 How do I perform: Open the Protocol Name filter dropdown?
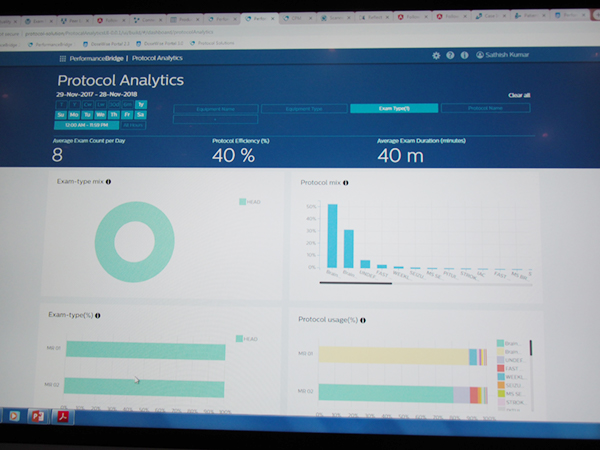click(485, 108)
